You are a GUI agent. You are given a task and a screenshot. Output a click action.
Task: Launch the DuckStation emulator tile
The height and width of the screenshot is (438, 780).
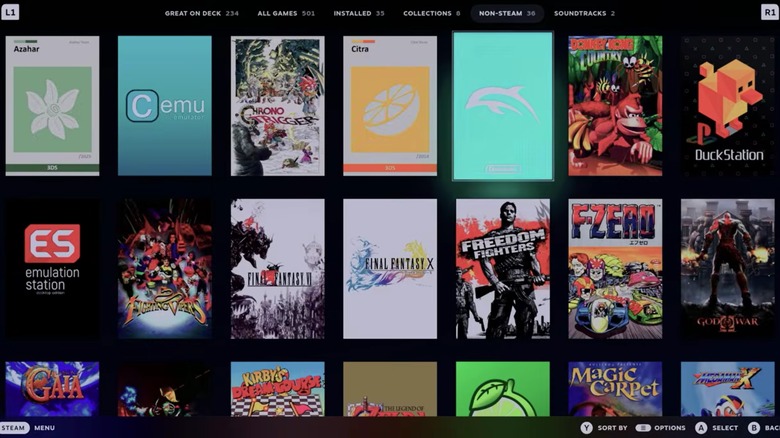click(728, 106)
